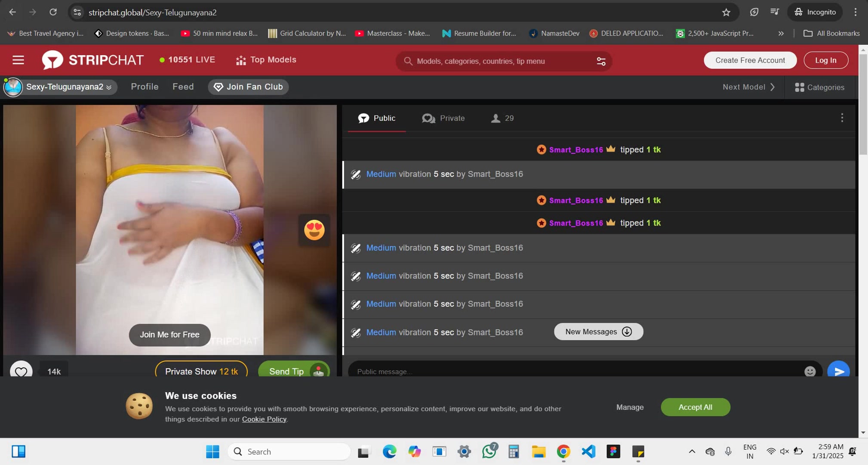Open WhatsApp from the Windows taskbar
Viewport: 868px width, 465px height.
(489, 451)
